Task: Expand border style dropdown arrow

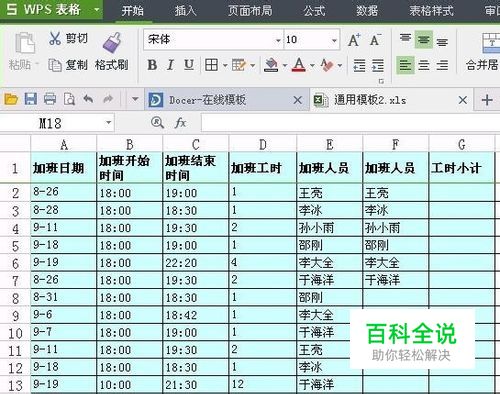Action: point(225,65)
